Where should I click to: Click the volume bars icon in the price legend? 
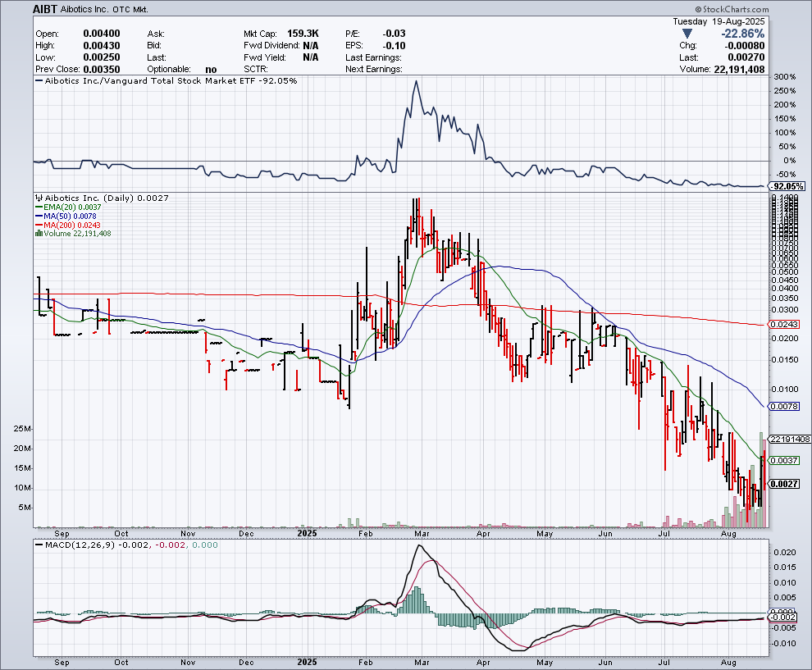point(39,234)
